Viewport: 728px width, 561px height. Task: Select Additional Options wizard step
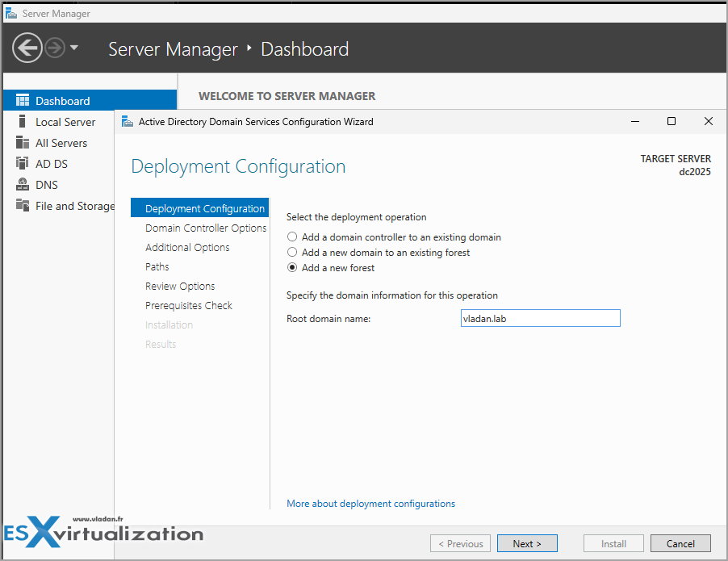tap(187, 248)
